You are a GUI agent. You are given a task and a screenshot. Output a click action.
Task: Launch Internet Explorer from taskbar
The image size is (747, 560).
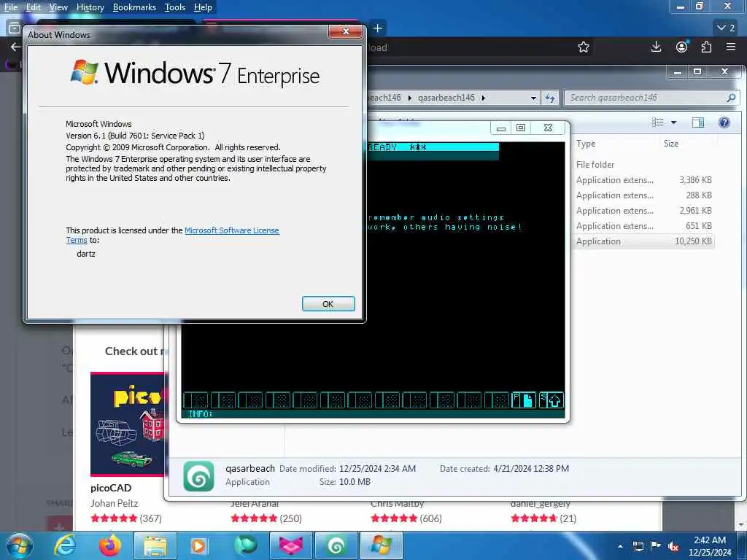64,545
